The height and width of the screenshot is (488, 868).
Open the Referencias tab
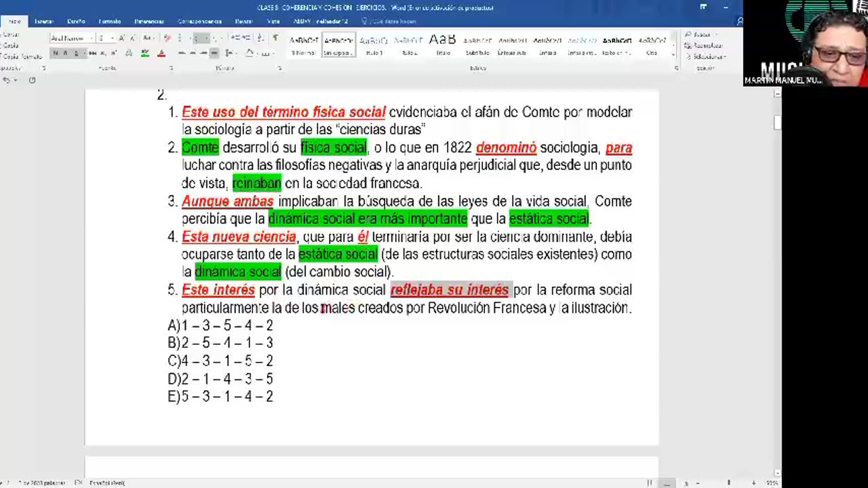pyautogui.click(x=149, y=21)
